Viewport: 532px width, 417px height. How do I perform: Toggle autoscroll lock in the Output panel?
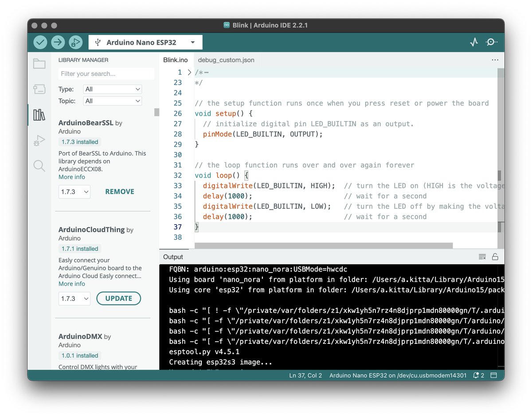click(495, 256)
